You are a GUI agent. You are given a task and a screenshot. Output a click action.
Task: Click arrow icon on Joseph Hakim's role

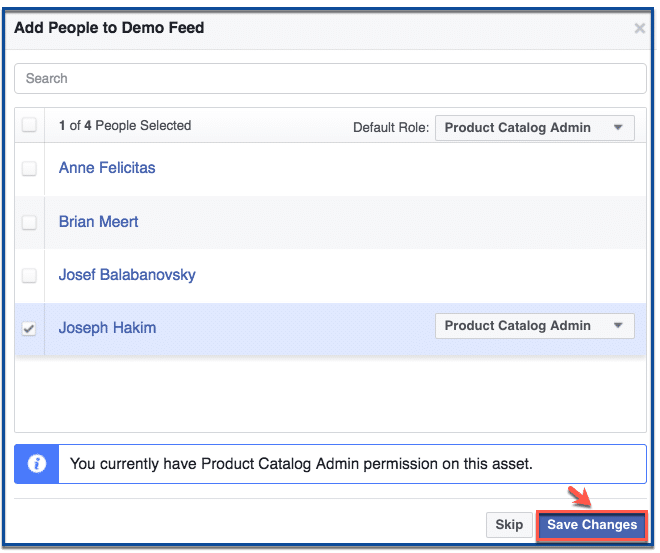click(x=617, y=325)
